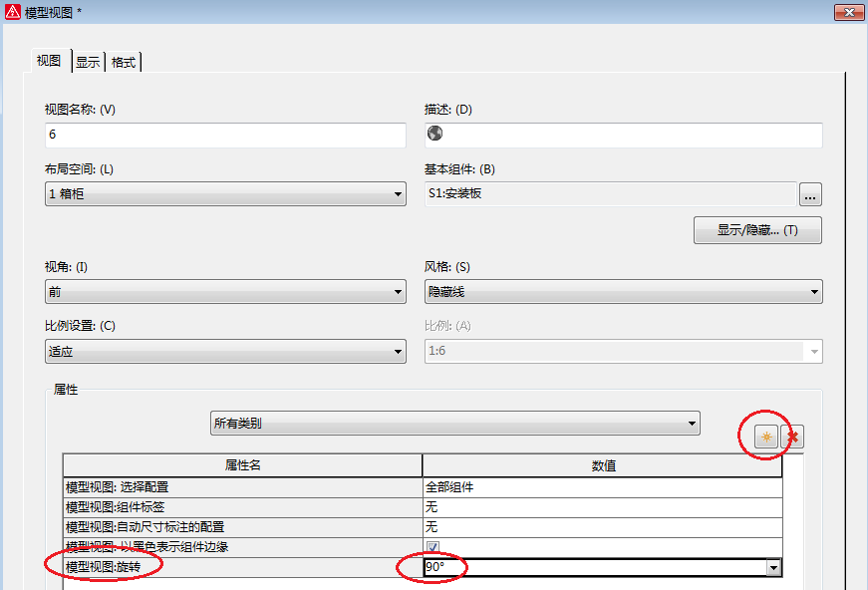Image resolution: width=868 pixels, height=590 pixels.
Task: Click the red delete property icon
Action: pos(792,437)
